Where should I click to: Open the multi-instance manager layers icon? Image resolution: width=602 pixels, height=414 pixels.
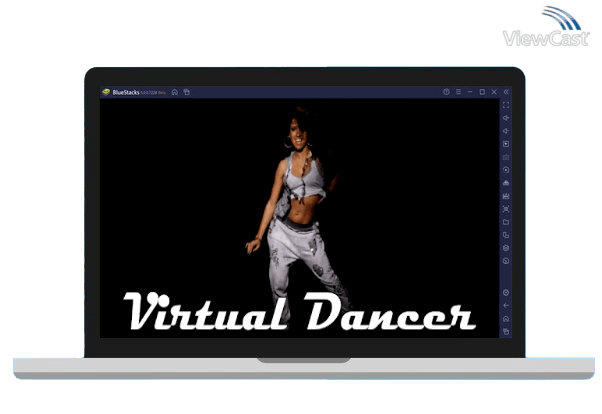506,248
